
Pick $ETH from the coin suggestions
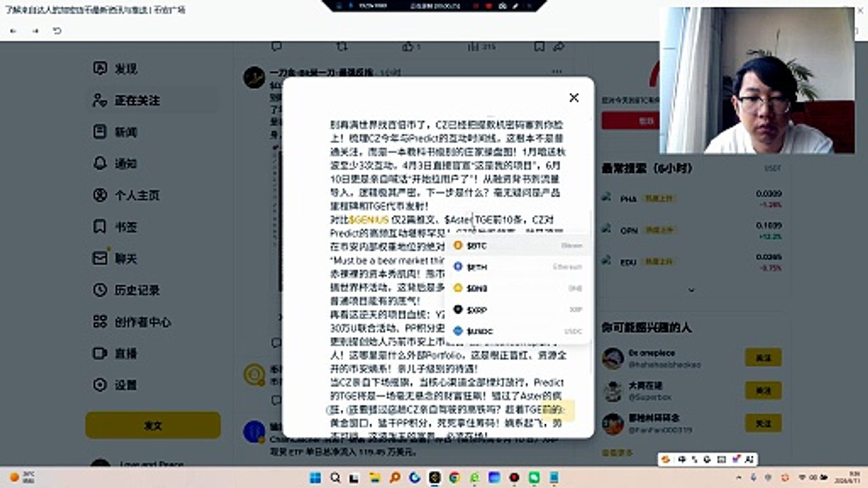pos(519,267)
